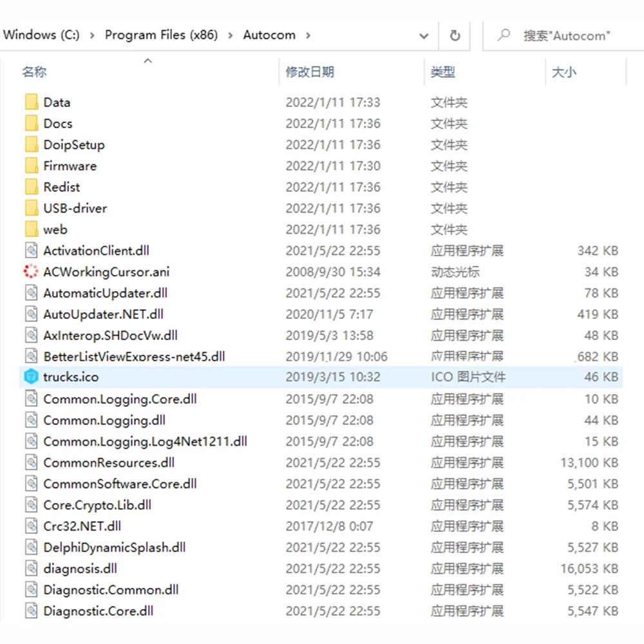The width and height of the screenshot is (644, 644).
Task: Click the 16,053 KB size cell
Action: [x=589, y=569]
